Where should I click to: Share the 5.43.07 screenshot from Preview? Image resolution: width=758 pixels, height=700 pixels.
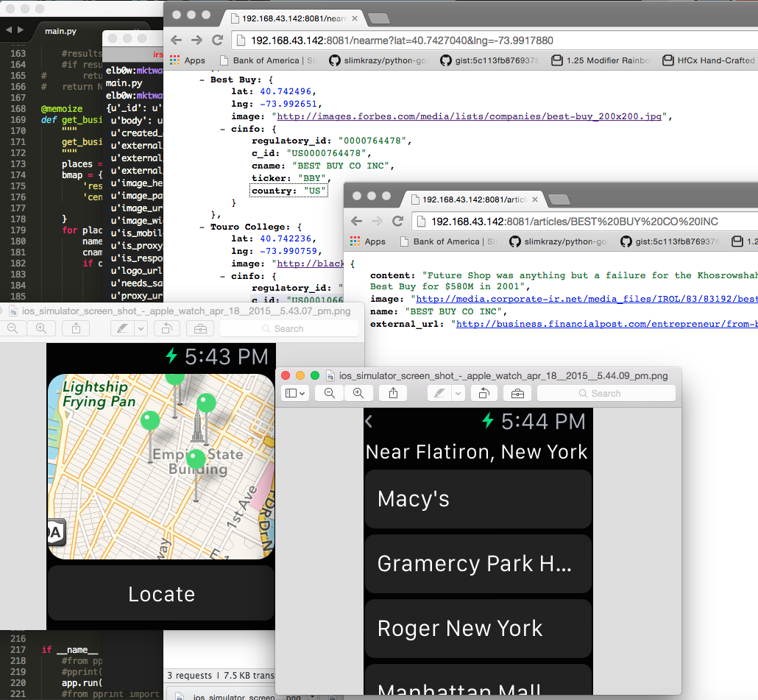(77, 329)
